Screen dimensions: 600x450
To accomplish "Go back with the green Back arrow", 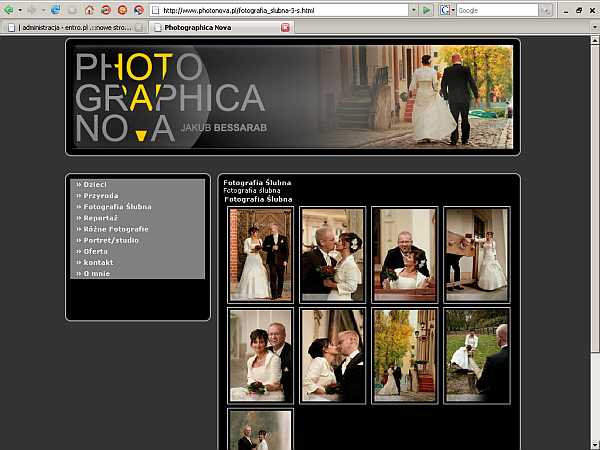I will point(10,10).
